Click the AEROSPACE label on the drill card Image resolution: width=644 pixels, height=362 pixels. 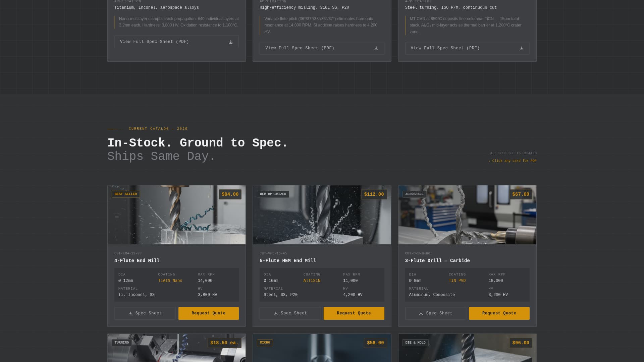pos(414,194)
